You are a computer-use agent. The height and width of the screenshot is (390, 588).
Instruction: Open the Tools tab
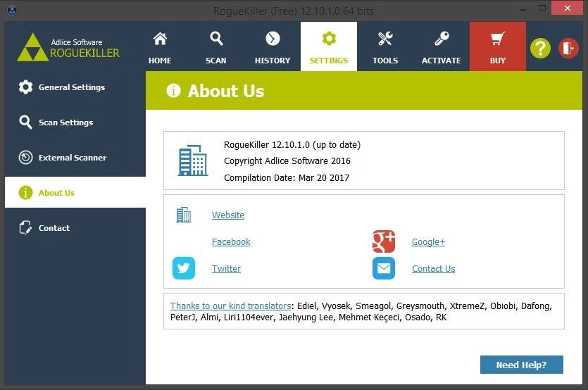tap(385, 46)
